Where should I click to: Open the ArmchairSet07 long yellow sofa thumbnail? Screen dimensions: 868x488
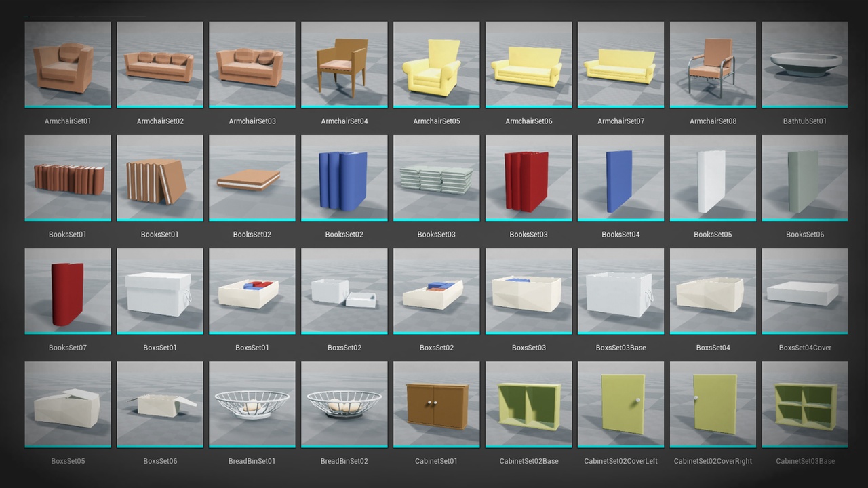tap(621, 64)
